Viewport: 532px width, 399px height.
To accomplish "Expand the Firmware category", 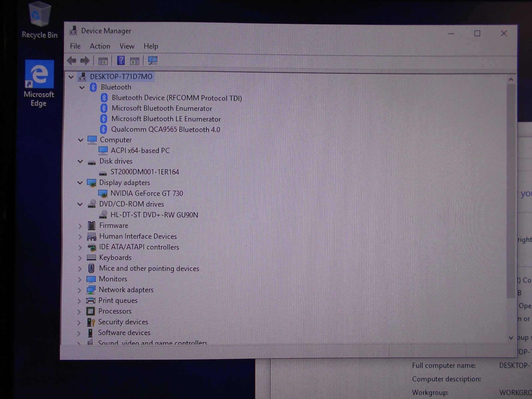I will 80,226.
